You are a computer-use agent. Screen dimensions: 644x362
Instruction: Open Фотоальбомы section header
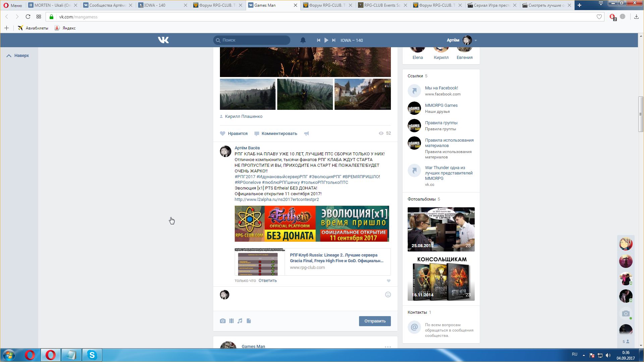(x=421, y=199)
